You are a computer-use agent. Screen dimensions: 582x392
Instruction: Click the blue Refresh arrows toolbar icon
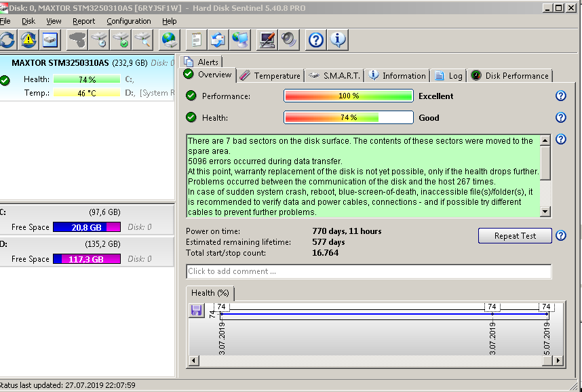7,40
